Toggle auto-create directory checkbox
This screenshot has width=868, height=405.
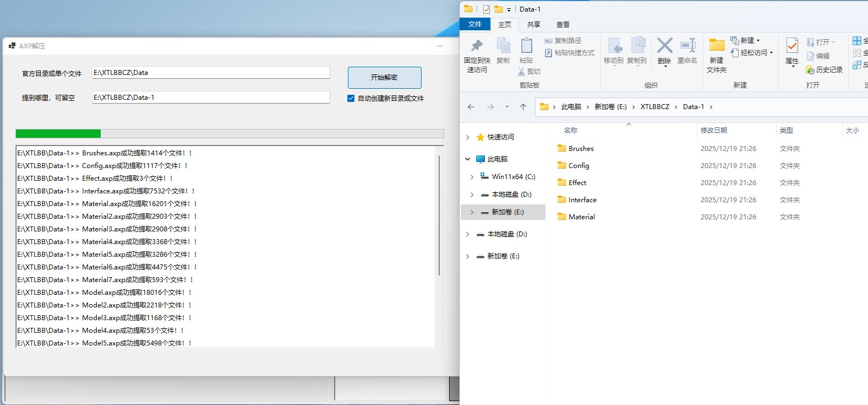click(351, 98)
